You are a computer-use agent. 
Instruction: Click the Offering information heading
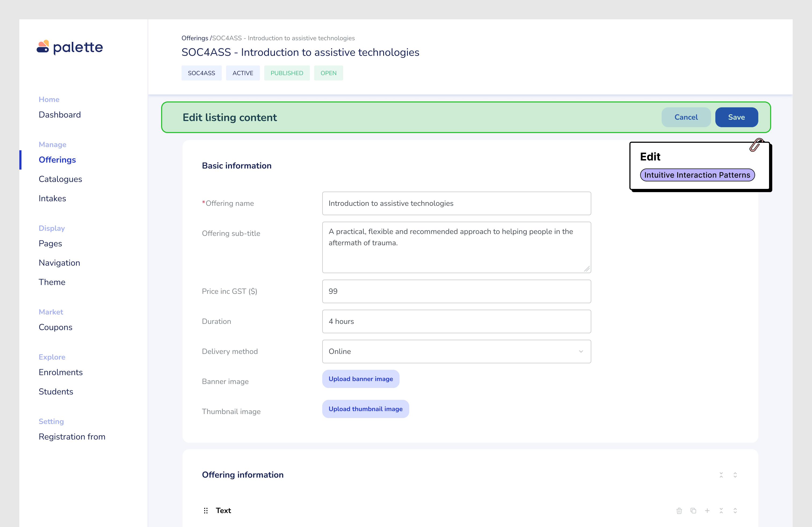[x=242, y=474]
